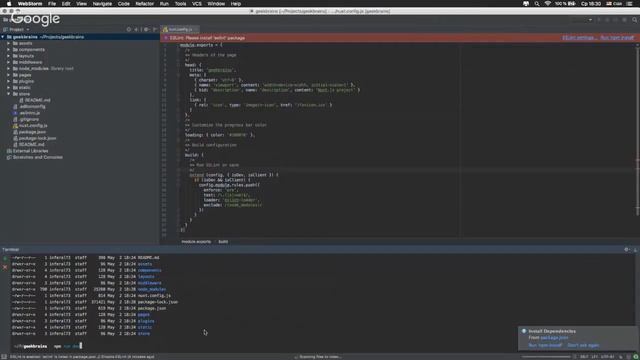Close terminal session red X icon
Viewport: 640px width, 360px height.
pos(5,267)
